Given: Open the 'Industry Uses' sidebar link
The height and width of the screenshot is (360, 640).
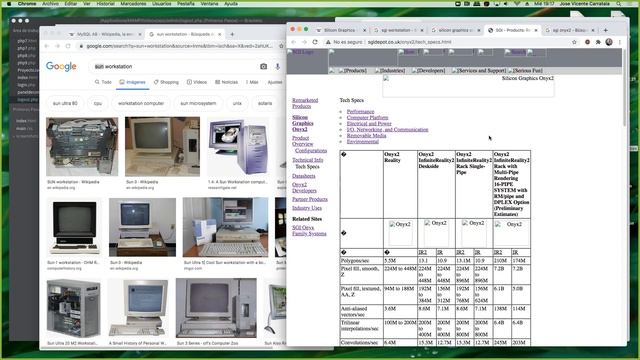Looking at the screenshot, I should pyautogui.click(x=307, y=208).
